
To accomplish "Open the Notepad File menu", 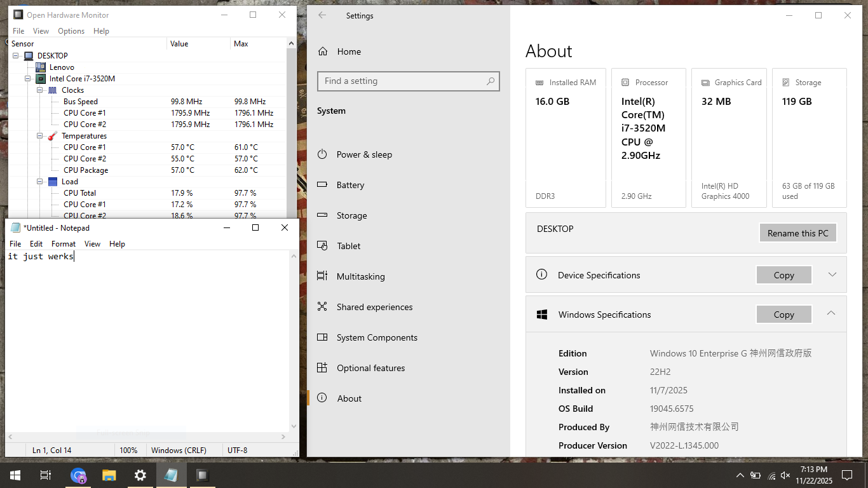I will pos(15,244).
